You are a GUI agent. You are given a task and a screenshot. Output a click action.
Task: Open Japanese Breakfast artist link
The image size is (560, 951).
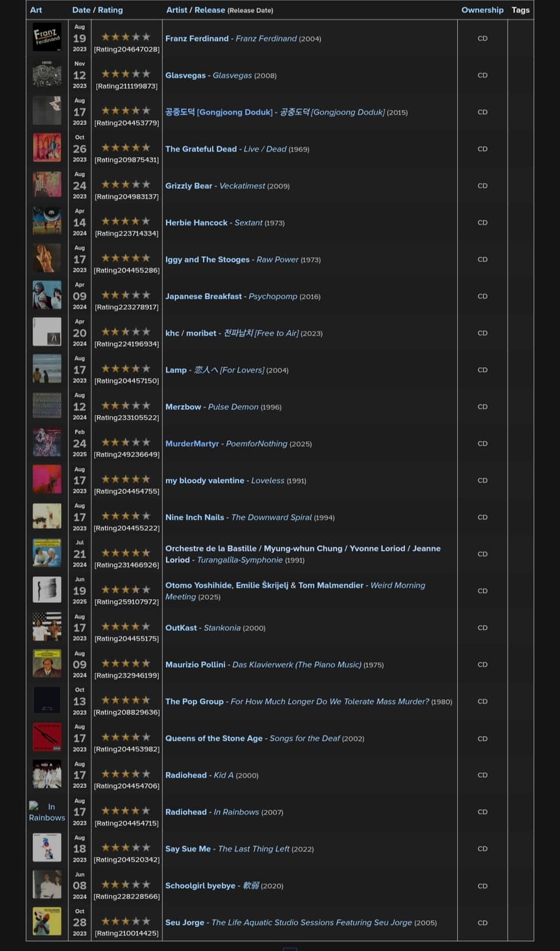[203, 296]
